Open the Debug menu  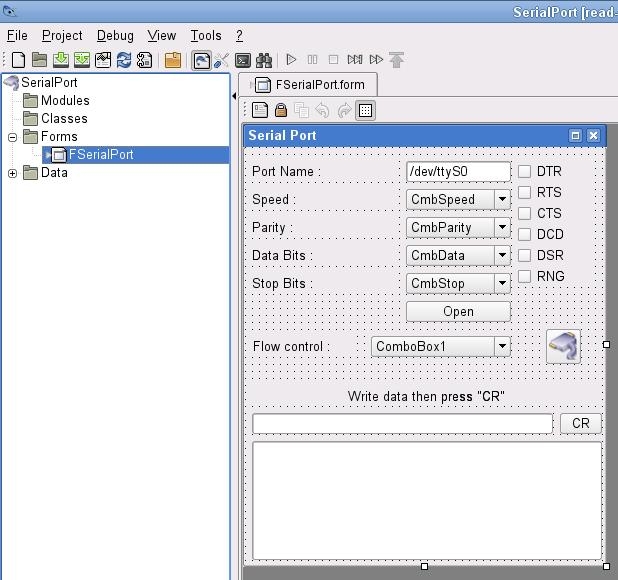coord(115,35)
